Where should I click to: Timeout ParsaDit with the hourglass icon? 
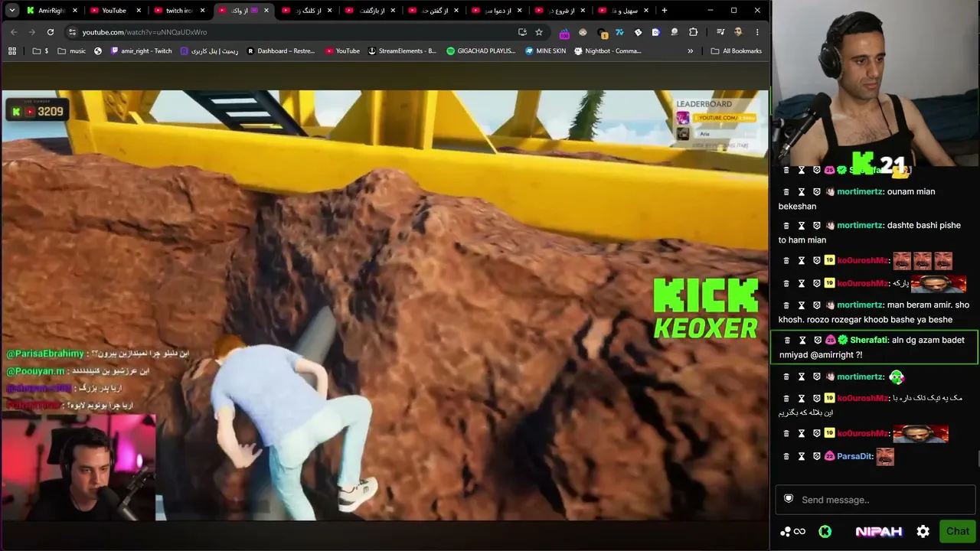coord(802,457)
